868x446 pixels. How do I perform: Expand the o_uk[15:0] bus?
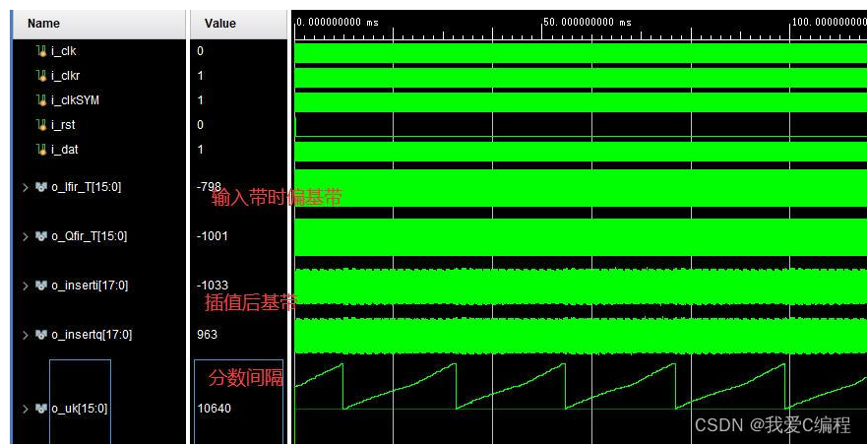click(x=26, y=409)
